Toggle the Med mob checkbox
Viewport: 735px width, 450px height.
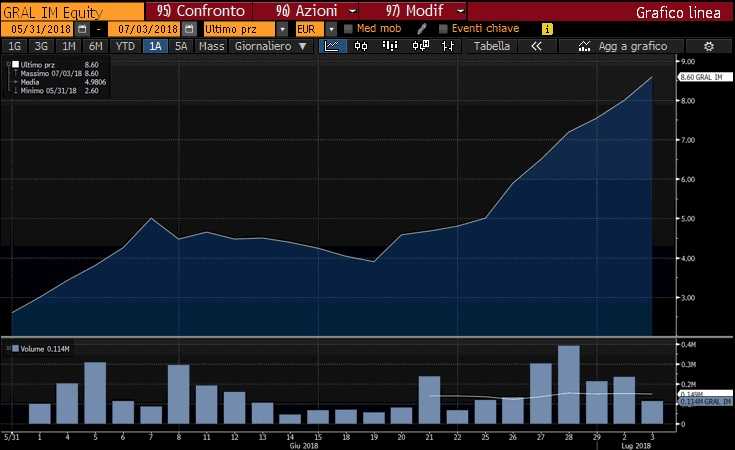(x=348, y=29)
